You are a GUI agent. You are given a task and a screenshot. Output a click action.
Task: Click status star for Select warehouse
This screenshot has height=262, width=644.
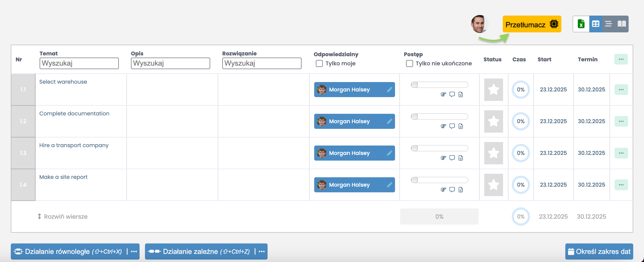point(493,90)
